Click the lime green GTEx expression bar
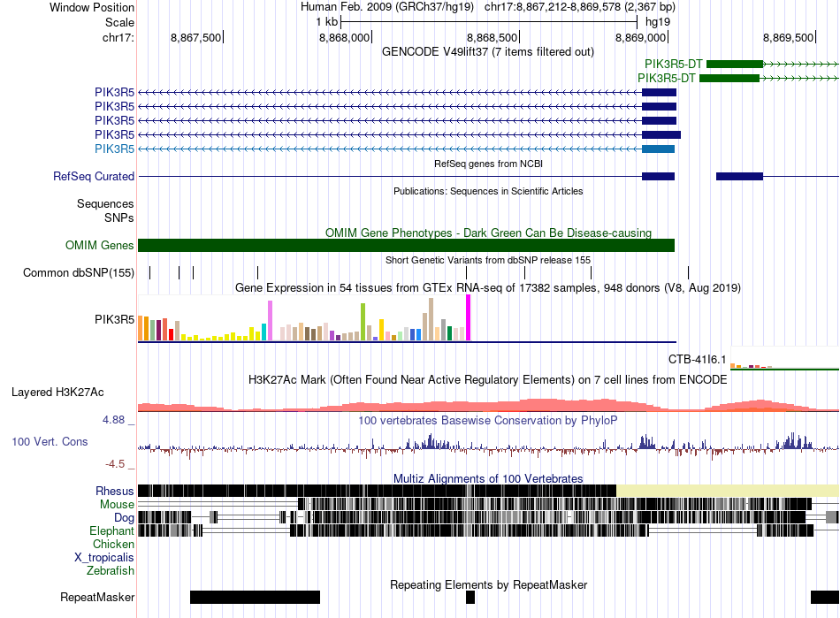This screenshot has height=618, width=840. 363,322
